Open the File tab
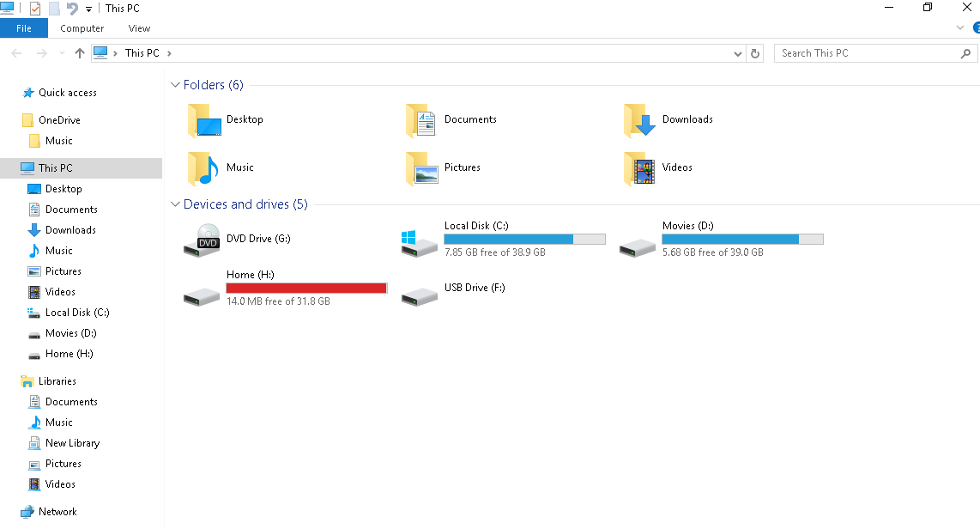This screenshot has height=529, width=980. [24, 28]
